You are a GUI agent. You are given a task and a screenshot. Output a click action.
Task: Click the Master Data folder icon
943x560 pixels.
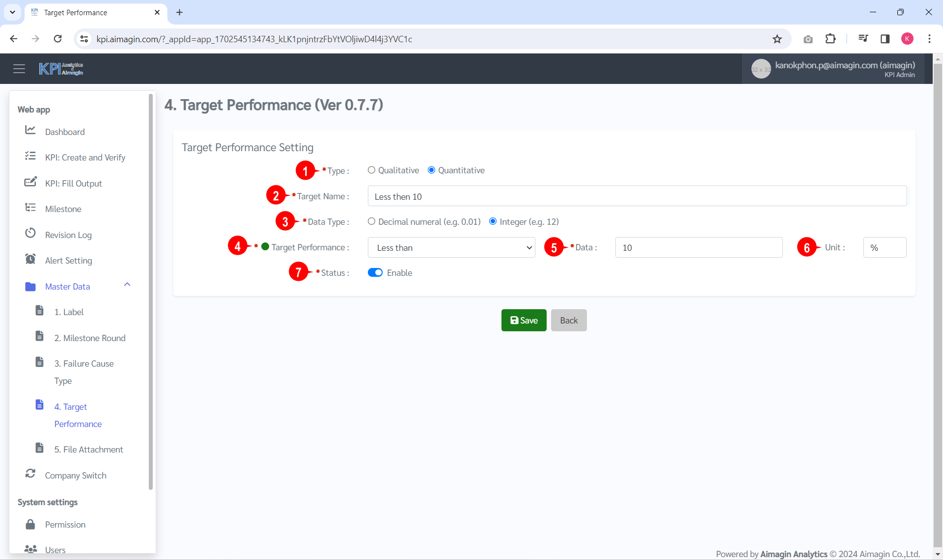30,286
